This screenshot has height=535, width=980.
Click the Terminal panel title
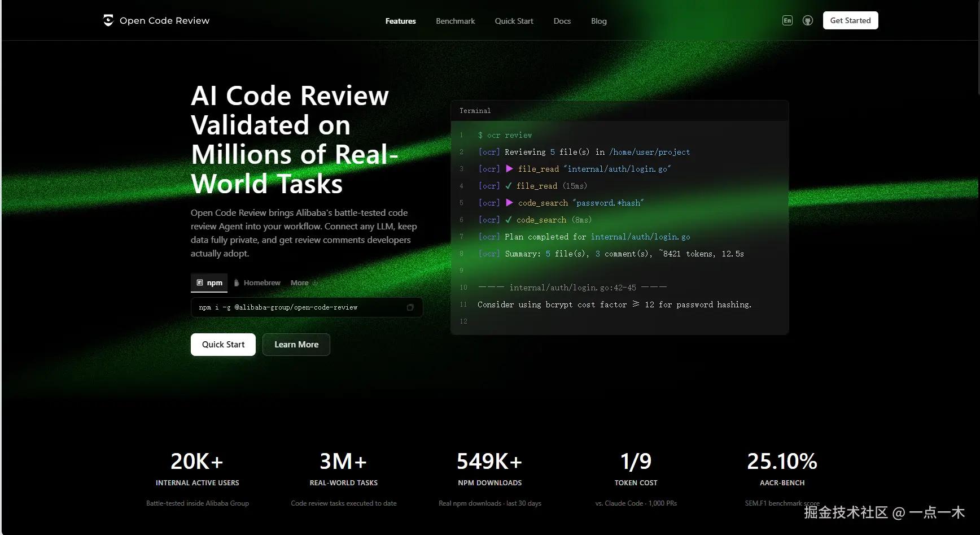[475, 111]
